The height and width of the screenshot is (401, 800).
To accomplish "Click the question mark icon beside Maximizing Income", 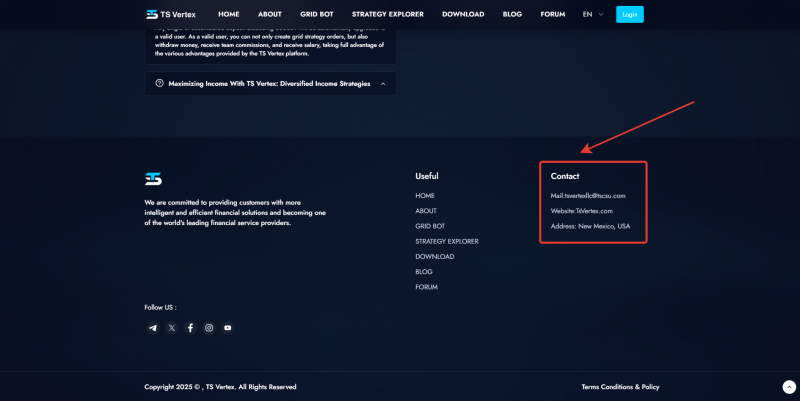I will click(x=159, y=83).
